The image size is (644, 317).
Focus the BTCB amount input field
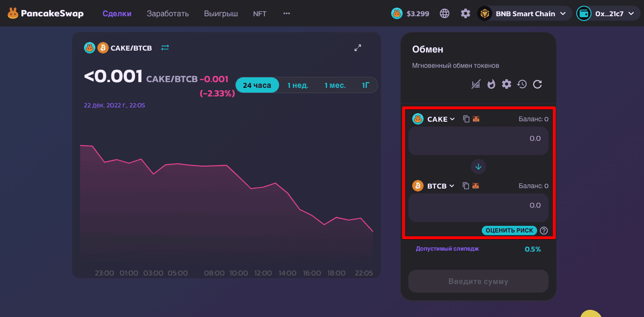tap(478, 207)
